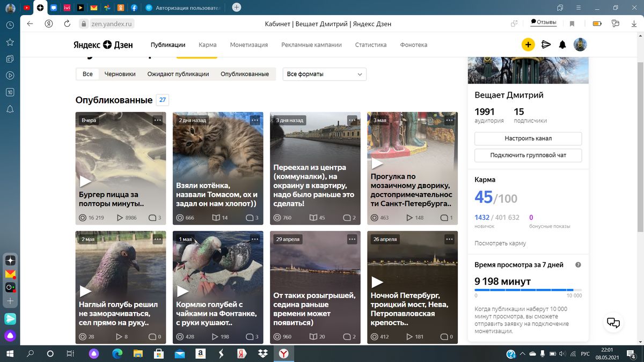Select the Опубликованные filter
The image size is (644, 362).
pyautogui.click(x=245, y=74)
